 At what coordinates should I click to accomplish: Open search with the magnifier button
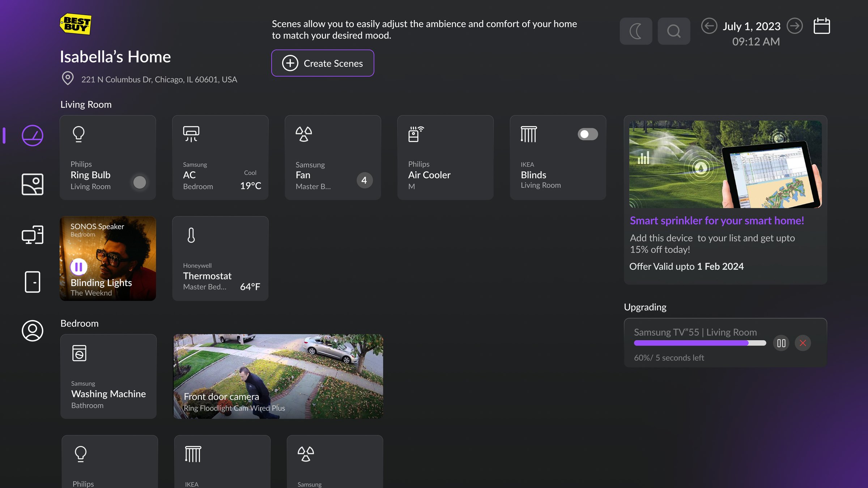674,31
